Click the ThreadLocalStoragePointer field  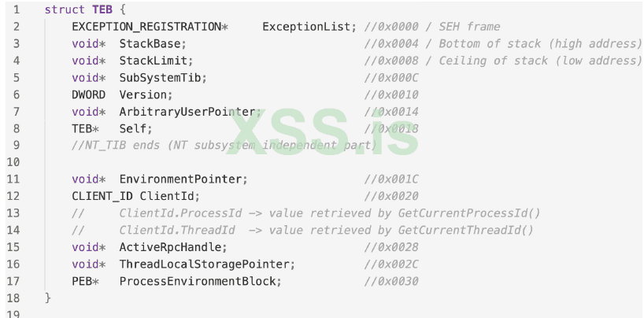pos(205,264)
